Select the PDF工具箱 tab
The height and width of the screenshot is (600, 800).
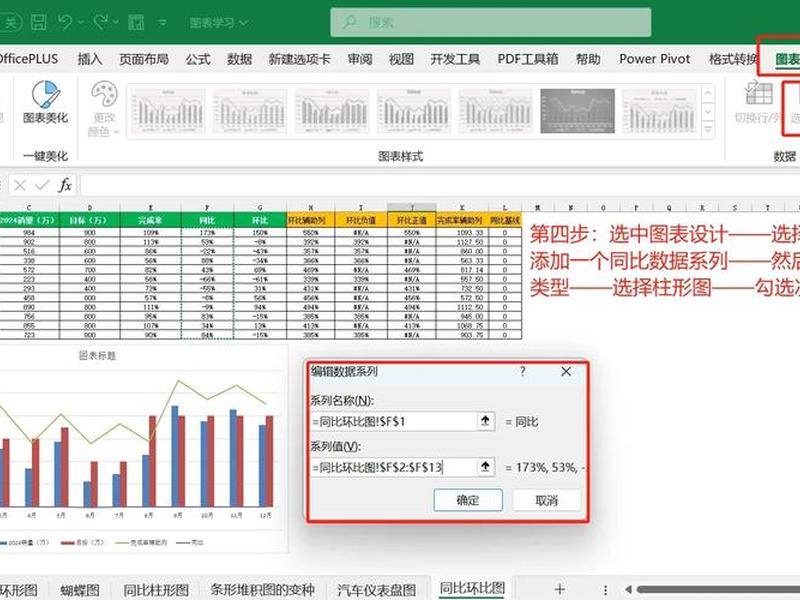(x=528, y=59)
